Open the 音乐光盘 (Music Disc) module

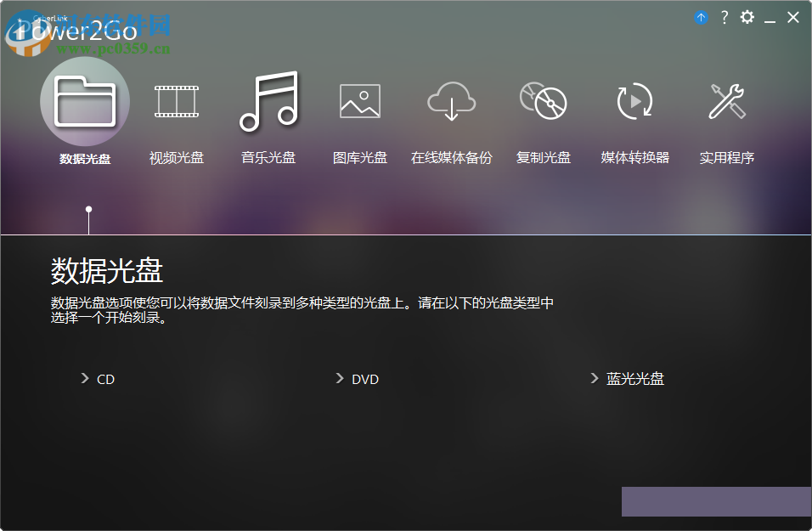tap(268, 100)
